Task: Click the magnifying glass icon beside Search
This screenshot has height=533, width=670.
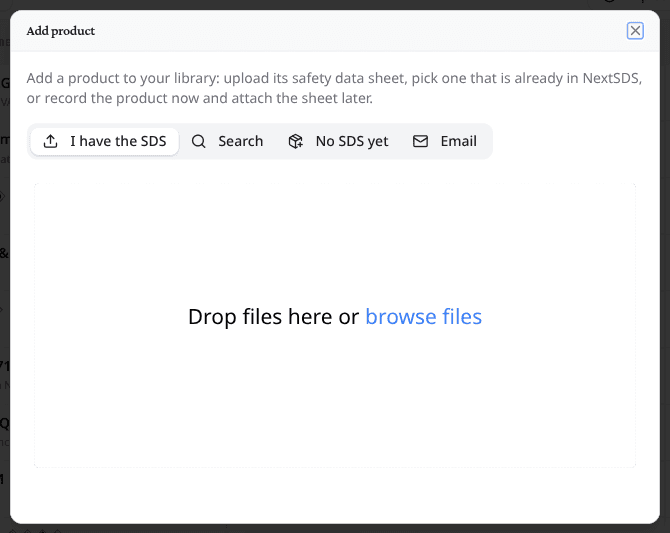Action: 199,141
